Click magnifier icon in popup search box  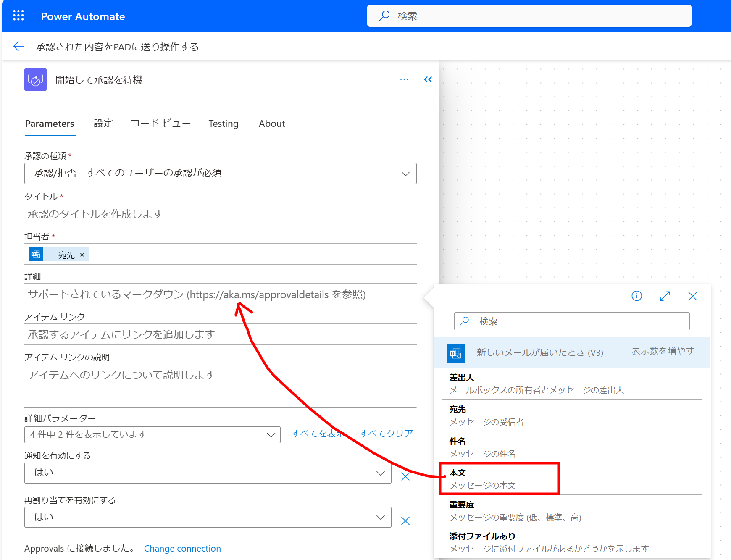tap(465, 321)
